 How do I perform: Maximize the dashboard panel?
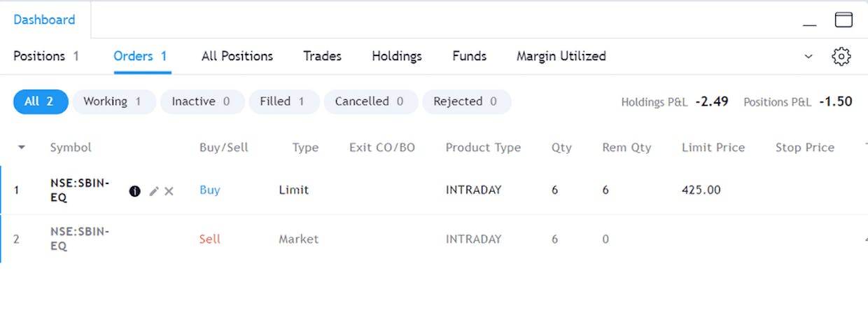pos(843,20)
